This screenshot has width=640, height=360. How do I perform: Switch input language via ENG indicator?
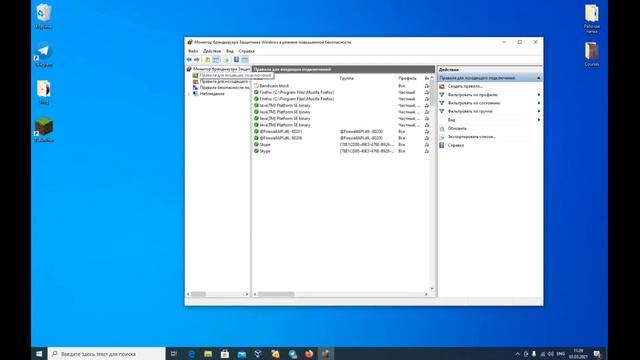click(561, 354)
